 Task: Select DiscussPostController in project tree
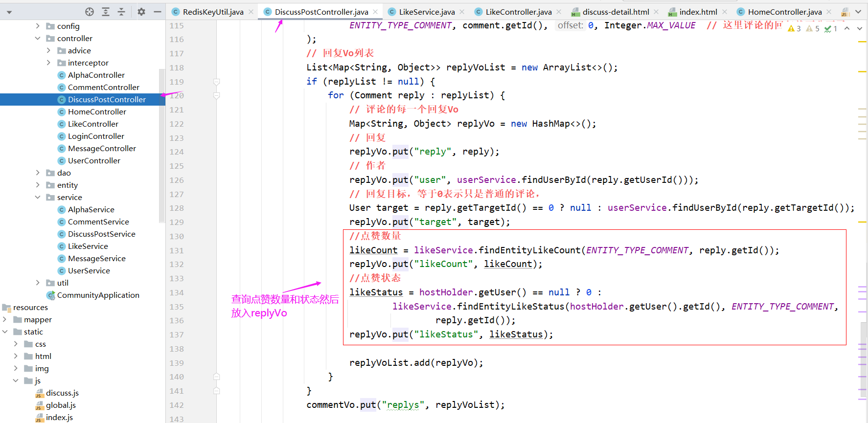[x=107, y=99]
